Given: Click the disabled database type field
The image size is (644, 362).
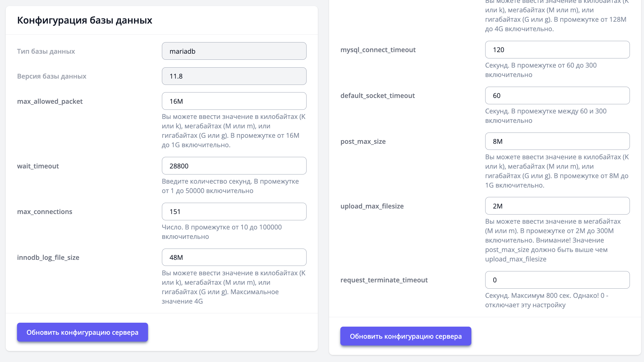Looking at the screenshot, I should (x=234, y=51).
